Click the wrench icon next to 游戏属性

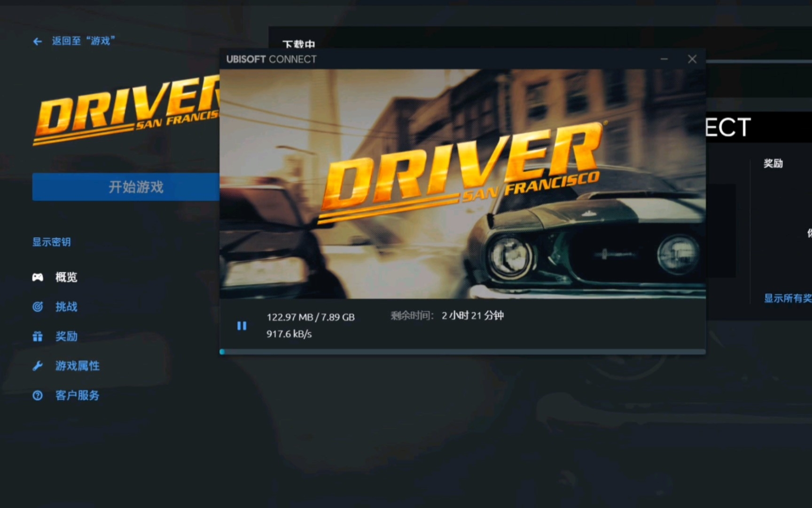[x=38, y=366]
